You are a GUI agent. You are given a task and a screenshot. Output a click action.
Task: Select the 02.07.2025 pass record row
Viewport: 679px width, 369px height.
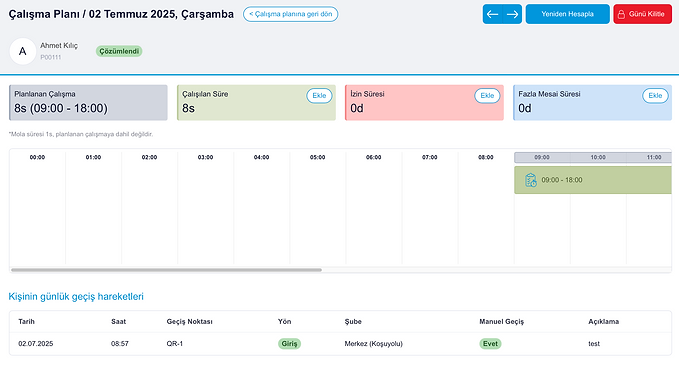pyautogui.click(x=340, y=343)
